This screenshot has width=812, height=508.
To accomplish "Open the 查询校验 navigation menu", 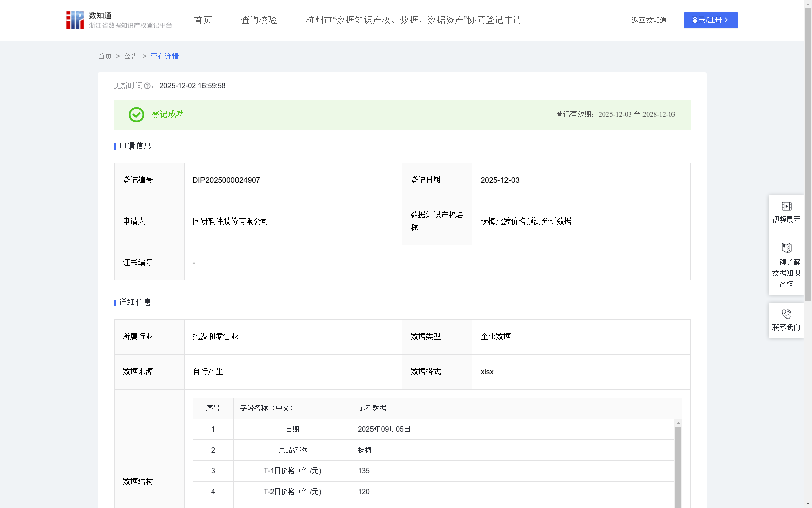I will point(259,20).
